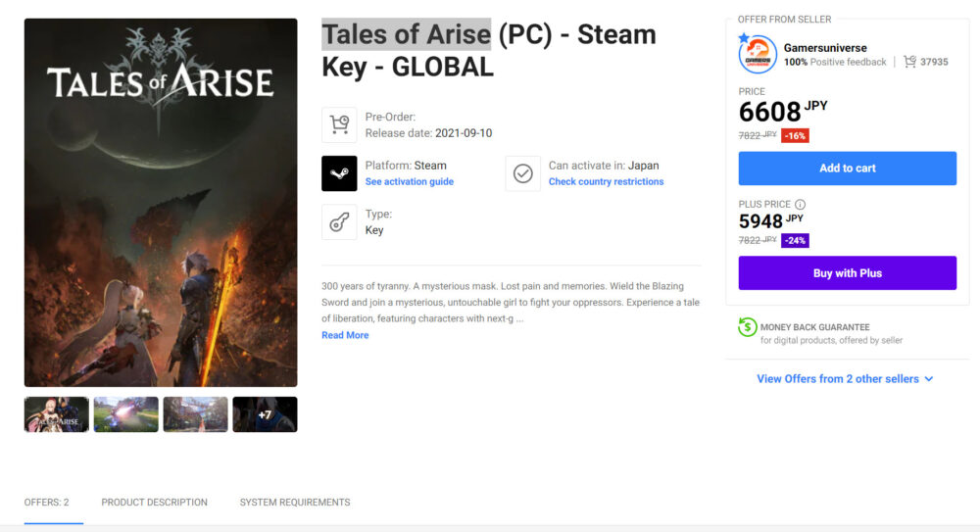Click the pre-order cart icon
Screen dimensions: 980x532
pos(339,124)
